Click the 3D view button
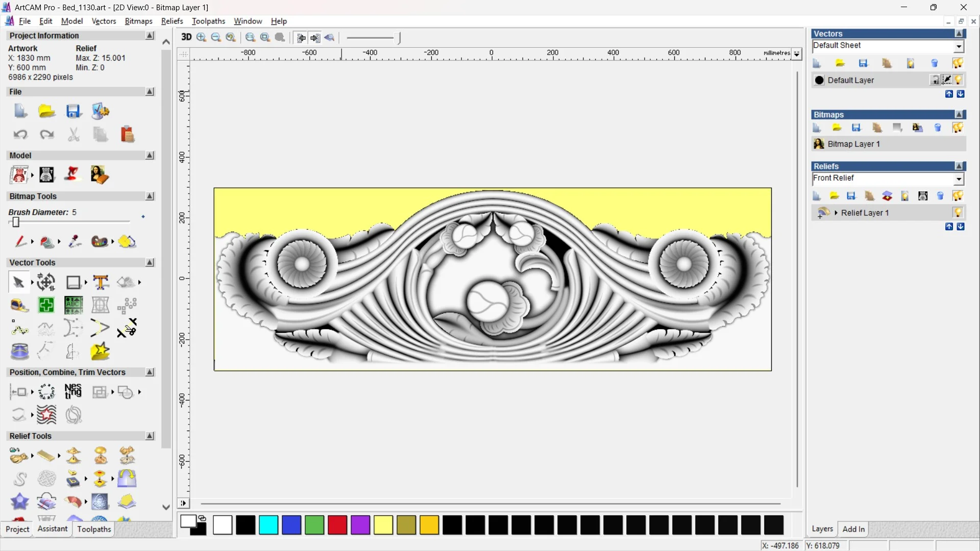This screenshot has width=980, height=551. [186, 37]
